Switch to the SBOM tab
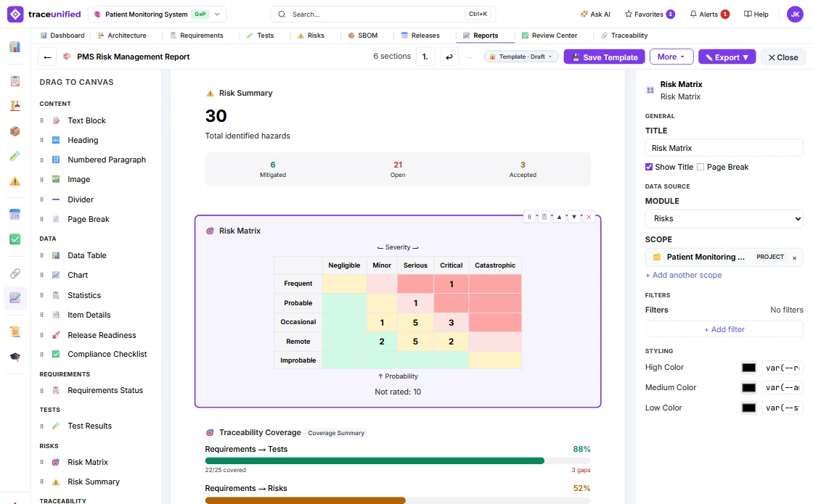The width and height of the screenshot is (813, 504). (x=362, y=36)
